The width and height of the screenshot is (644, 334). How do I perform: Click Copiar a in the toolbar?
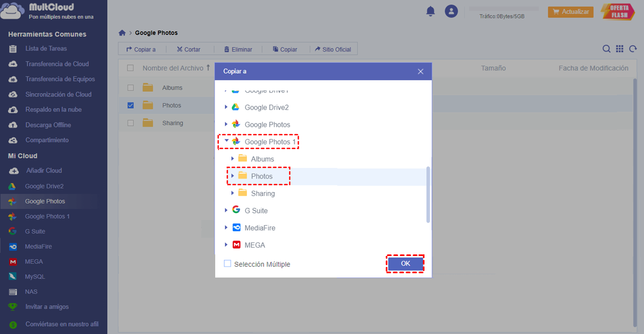click(x=141, y=49)
